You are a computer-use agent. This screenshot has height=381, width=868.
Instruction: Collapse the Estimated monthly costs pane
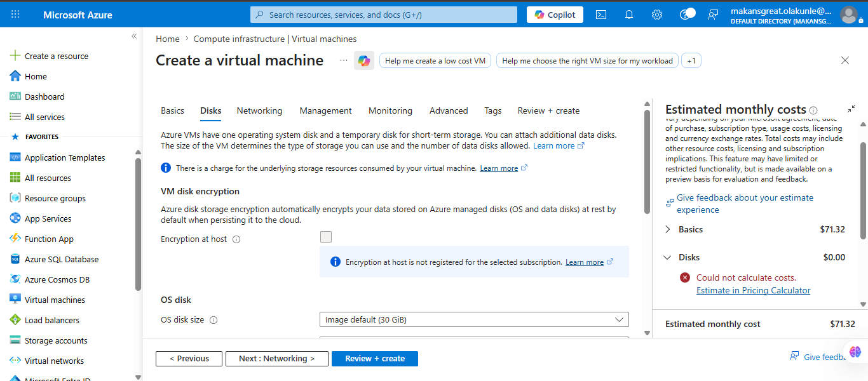pos(851,109)
